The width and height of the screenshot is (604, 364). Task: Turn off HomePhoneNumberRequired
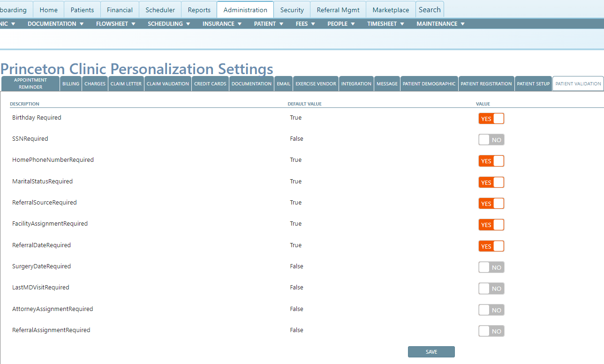491,161
